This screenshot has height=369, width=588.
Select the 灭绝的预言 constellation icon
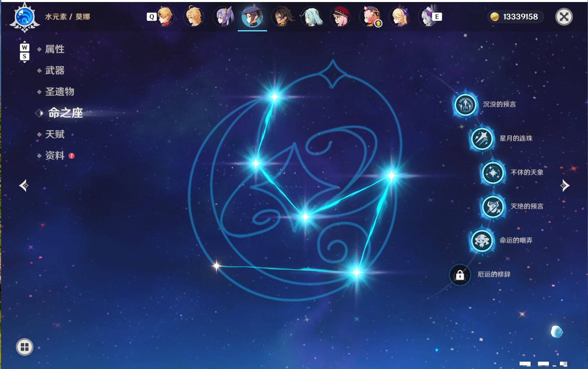click(493, 207)
